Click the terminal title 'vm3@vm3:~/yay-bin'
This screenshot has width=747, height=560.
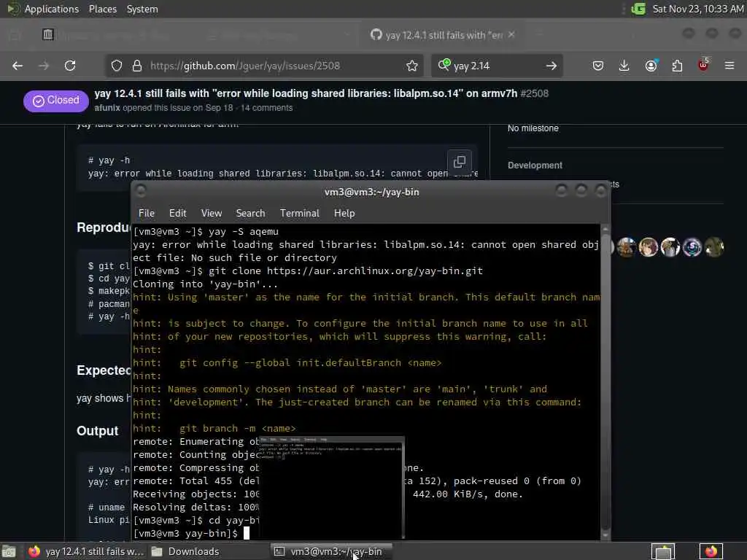[x=371, y=192]
